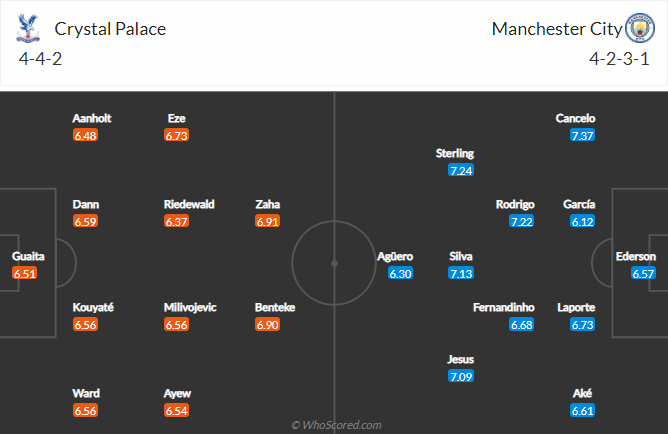The width and height of the screenshot is (668, 434).
Task: Click the Manchester City club crest
Action: pos(639,28)
